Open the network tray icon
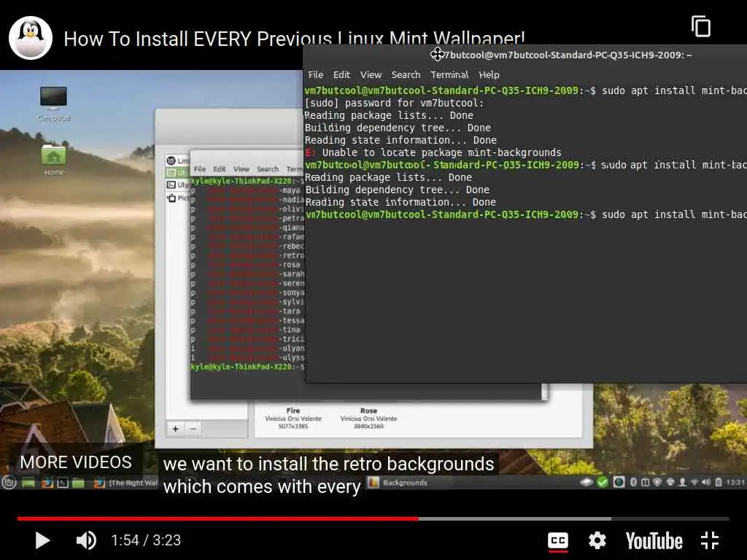The width and height of the screenshot is (747, 560). 694,483
